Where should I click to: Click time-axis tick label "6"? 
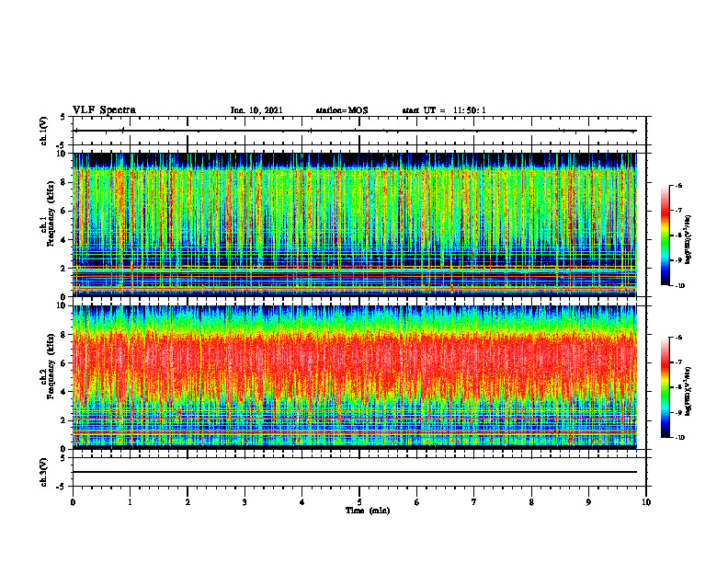(417, 502)
